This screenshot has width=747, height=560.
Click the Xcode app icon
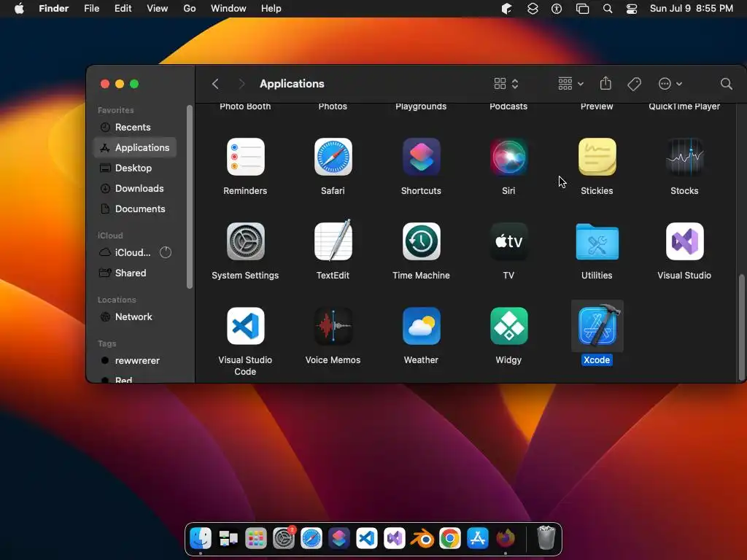tap(597, 325)
